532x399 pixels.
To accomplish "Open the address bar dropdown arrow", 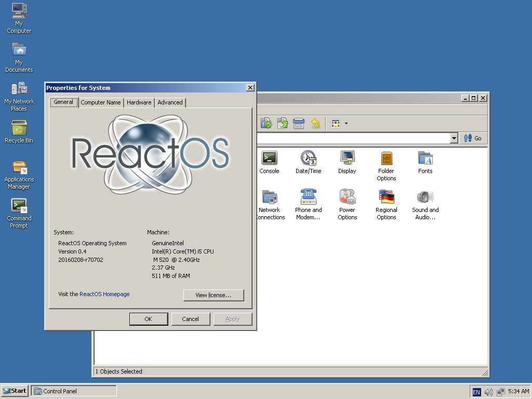I will click(x=454, y=138).
